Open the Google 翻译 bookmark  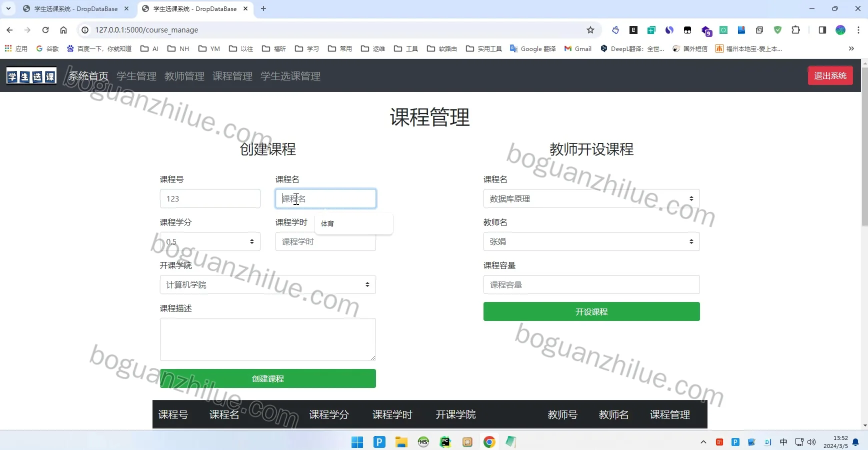click(x=533, y=48)
